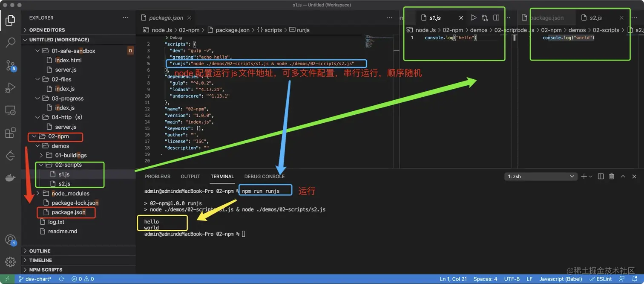Image resolution: width=644 pixels, height=284 pixels.
Task: Open the 1: zsh terminal selector dropdown
Action: point(541,176)
